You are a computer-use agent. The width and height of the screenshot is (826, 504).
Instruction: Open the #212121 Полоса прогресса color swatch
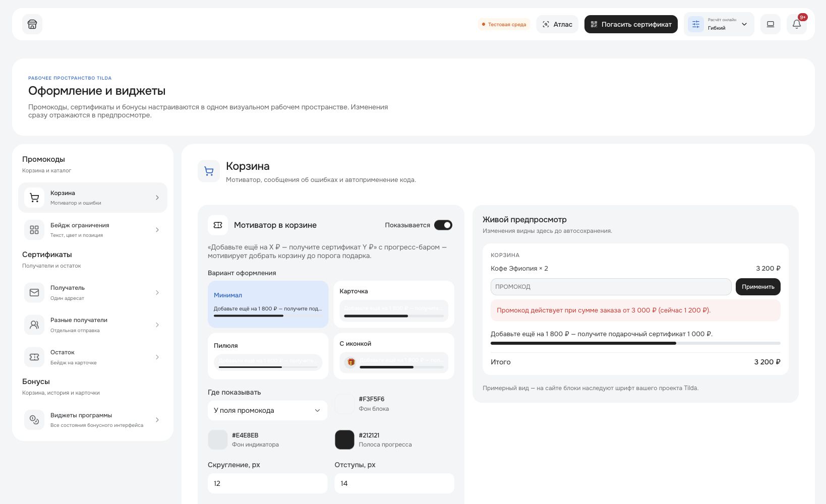pos(345,439)
